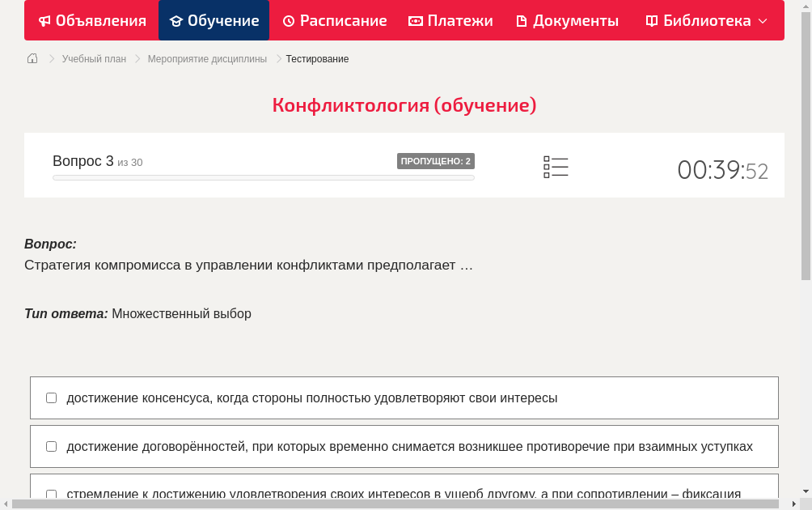Check the answer starting with стремление к достижению
Image resolution: width=812 pixels, height=510 pixels.
[51, 494]
